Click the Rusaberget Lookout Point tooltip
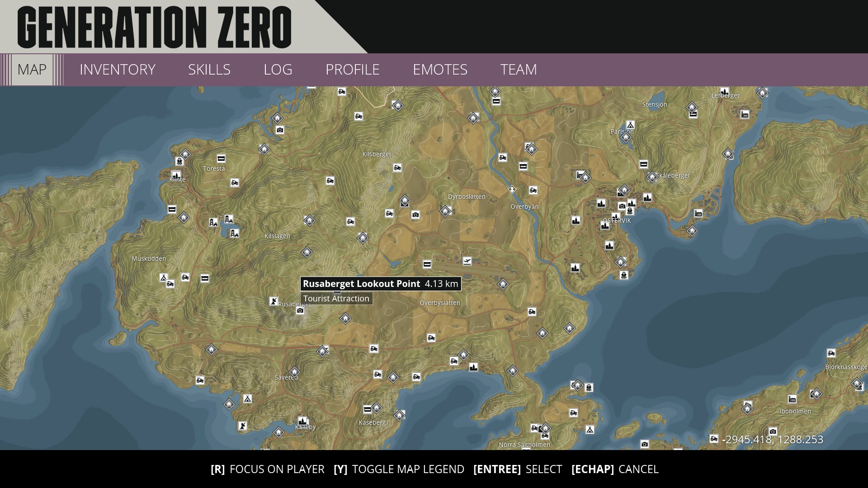Screen dimensions: 868x488 coord(381,284)
